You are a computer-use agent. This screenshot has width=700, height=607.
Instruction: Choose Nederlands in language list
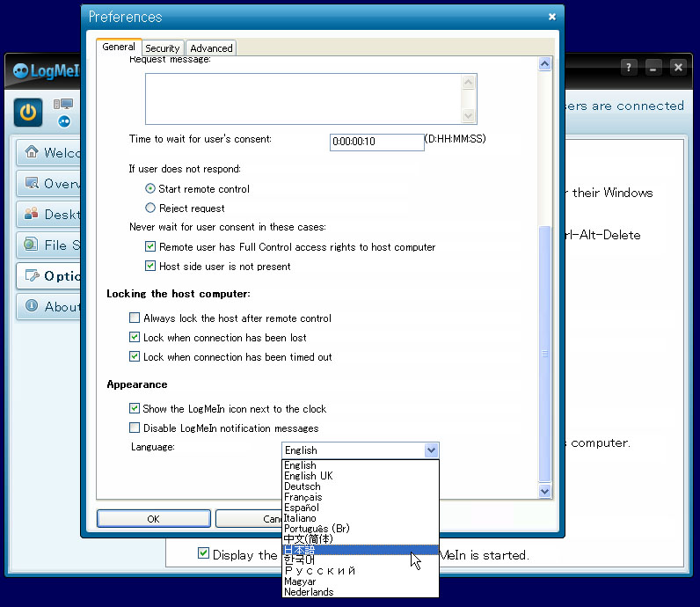pos(361,592)
